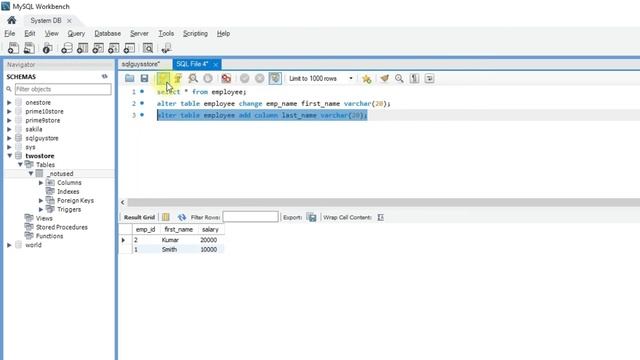Open a SQL script file in new tab

29,48
